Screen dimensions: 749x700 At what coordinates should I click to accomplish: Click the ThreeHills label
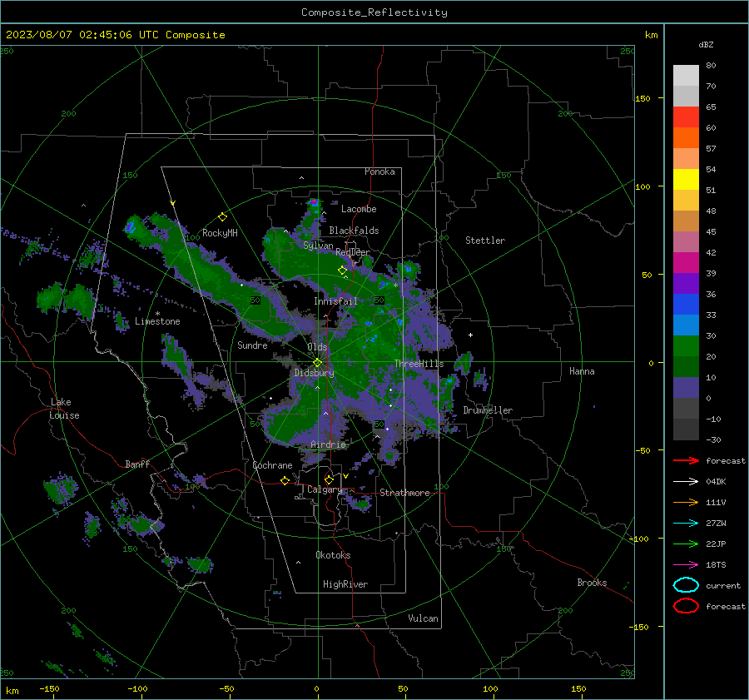419,364
